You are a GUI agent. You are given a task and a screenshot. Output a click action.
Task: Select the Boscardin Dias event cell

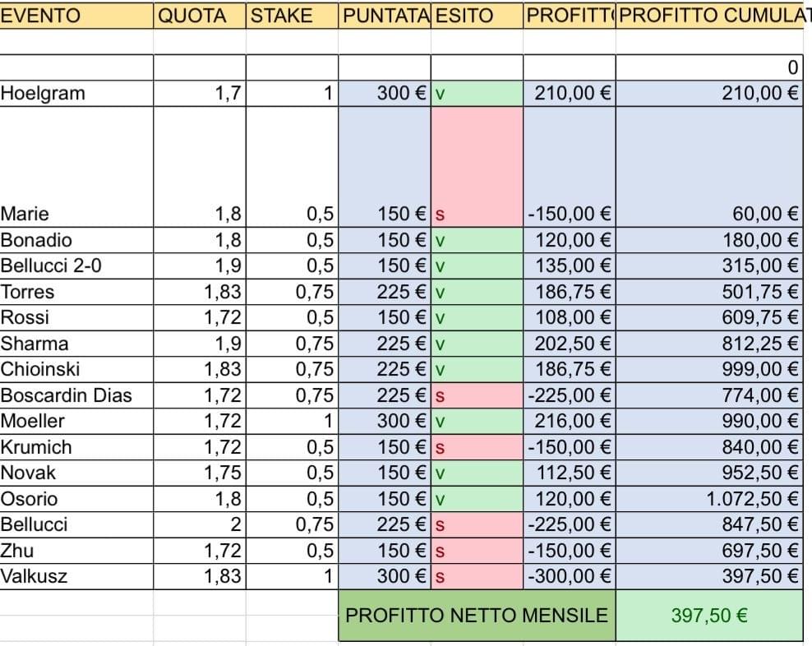tap(76, 395)
